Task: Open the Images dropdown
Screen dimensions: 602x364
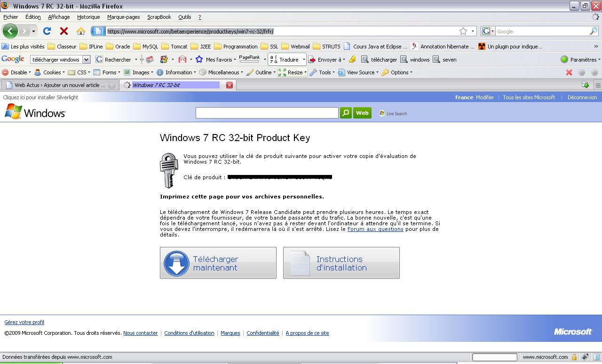Action: pyautogui.click(x=138, y=72)
